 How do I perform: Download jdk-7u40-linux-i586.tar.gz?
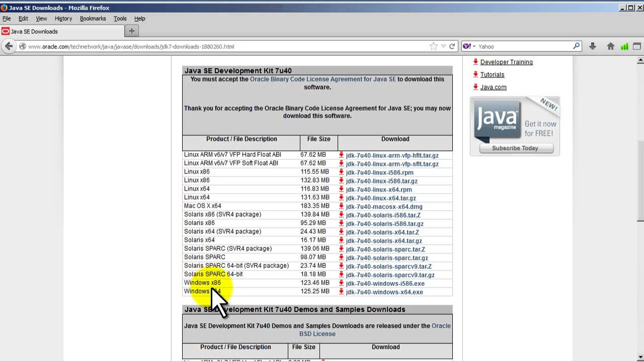coord(381,181)
